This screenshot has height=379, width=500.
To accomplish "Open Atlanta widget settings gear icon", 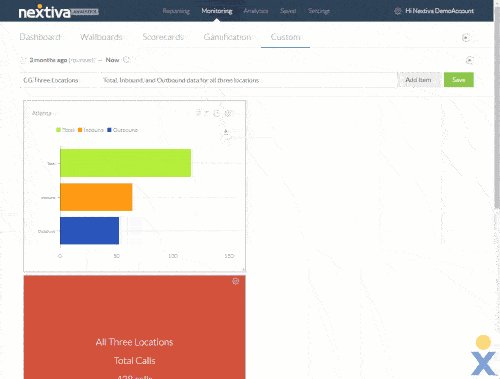I will click(x=228, y=113).
